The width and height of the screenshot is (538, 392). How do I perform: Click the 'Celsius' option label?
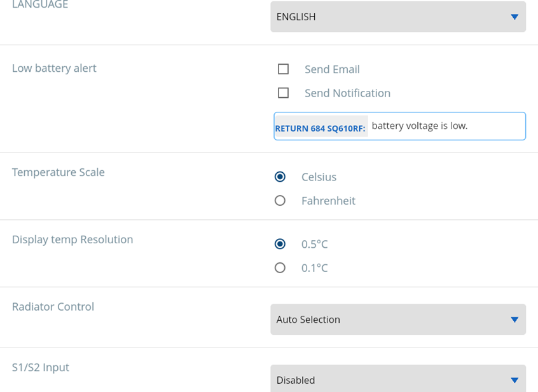click(x=319, y=177)
